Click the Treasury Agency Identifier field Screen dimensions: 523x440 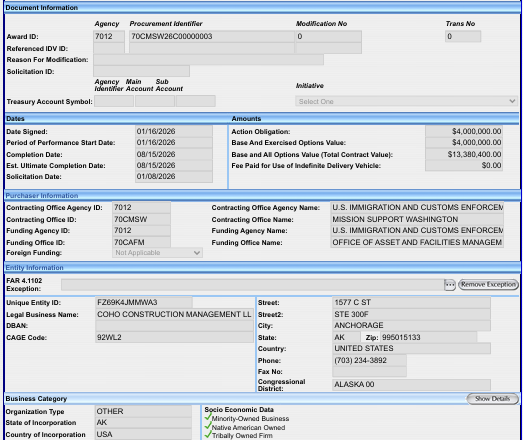tap(114, 101)
